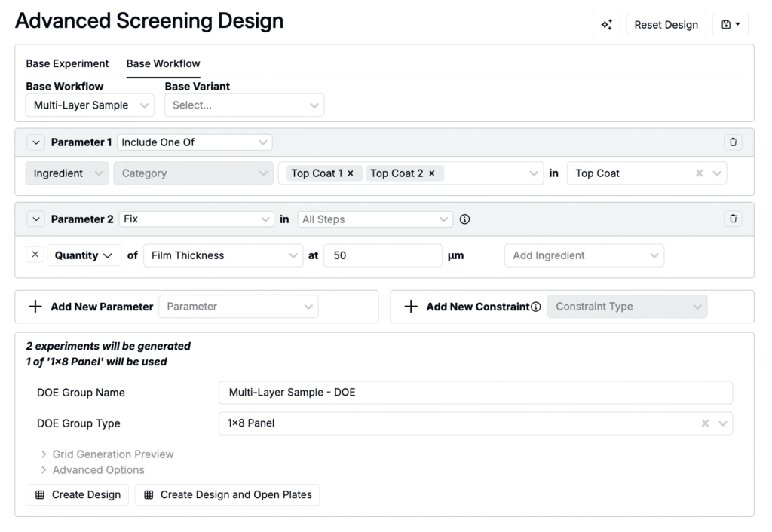
Task: Expand Advanced Options
Action: (98, 470)
